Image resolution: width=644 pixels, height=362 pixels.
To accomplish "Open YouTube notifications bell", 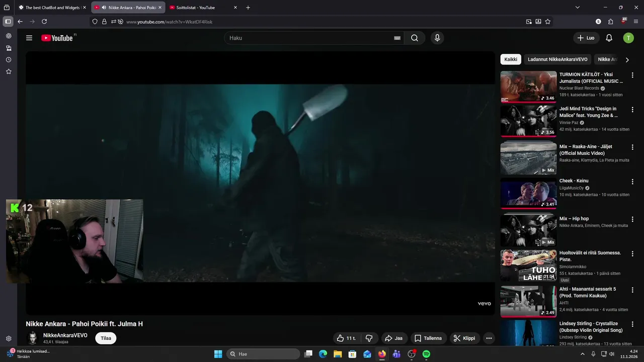I will pyautogui.click(x=609, y=38).
